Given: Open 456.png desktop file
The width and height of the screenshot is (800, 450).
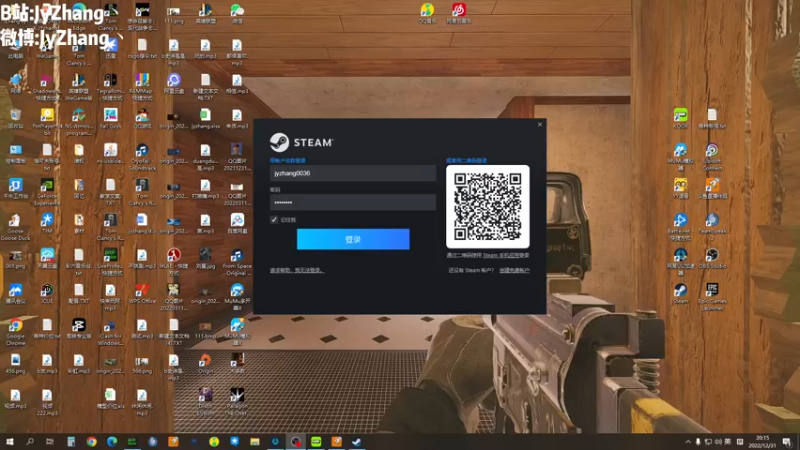Looking at the screenshot, I should 15,364.
